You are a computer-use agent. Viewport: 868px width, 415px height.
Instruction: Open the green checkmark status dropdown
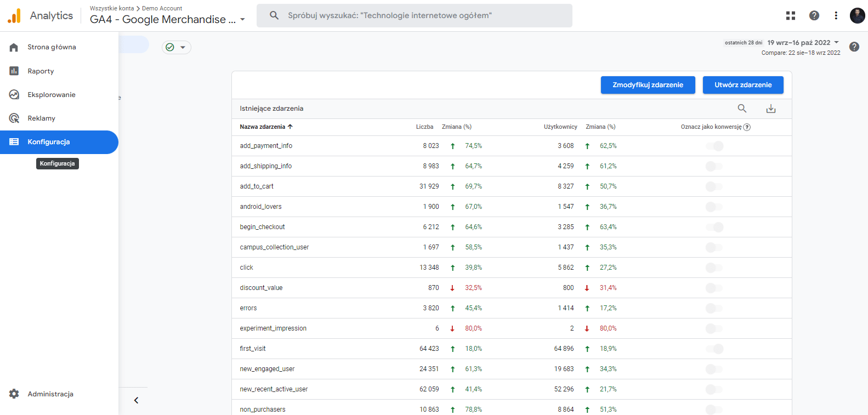click(x=176, y=48)
